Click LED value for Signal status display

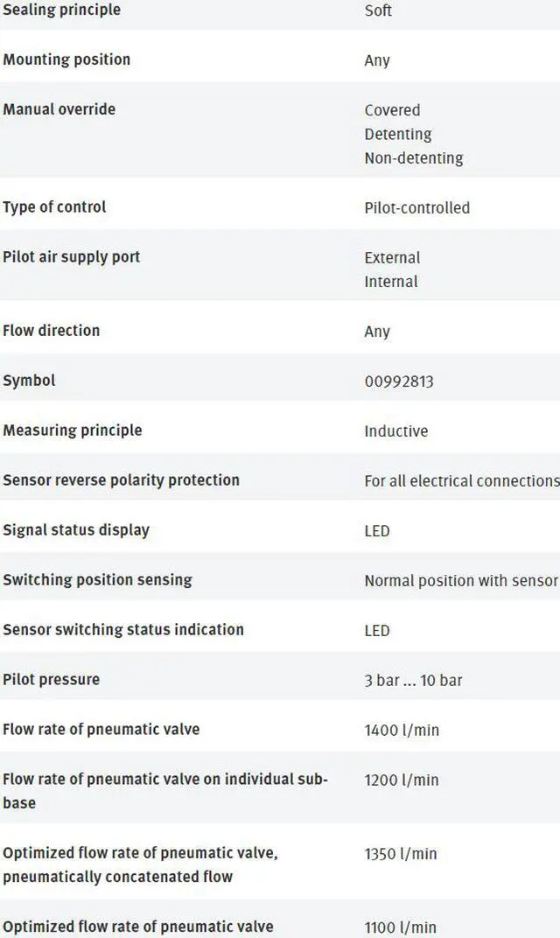point(377,531)
